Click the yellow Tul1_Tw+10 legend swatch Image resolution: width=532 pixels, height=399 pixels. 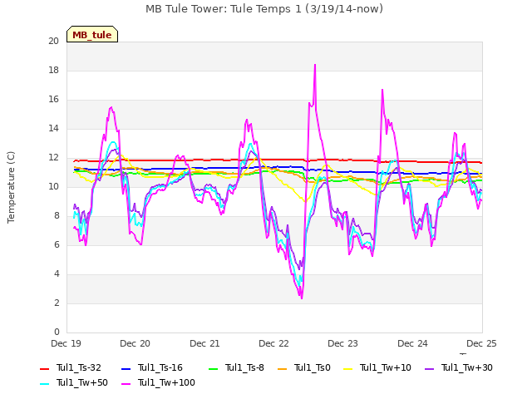(x=348, y=368)
